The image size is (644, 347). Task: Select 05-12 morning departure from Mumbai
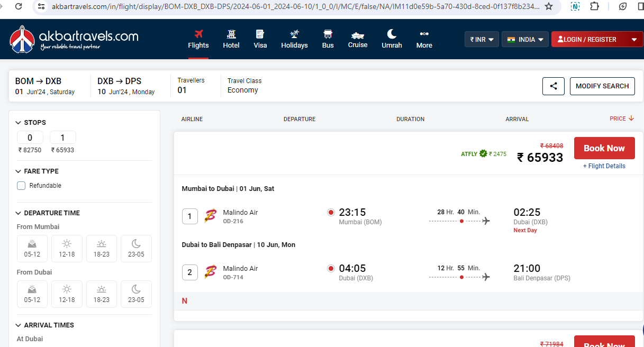point(32,249)
